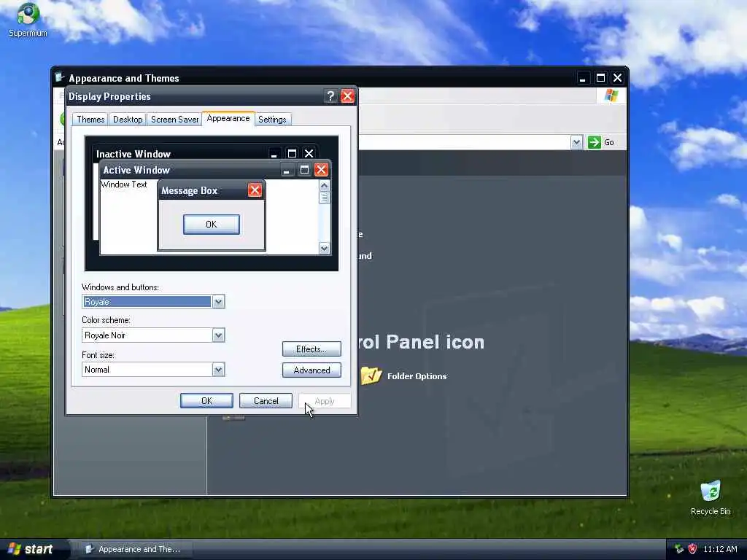Screen dimensions: 747x560
Task: Expand the Font size dropdown arrow
Action: coord(218,370)
